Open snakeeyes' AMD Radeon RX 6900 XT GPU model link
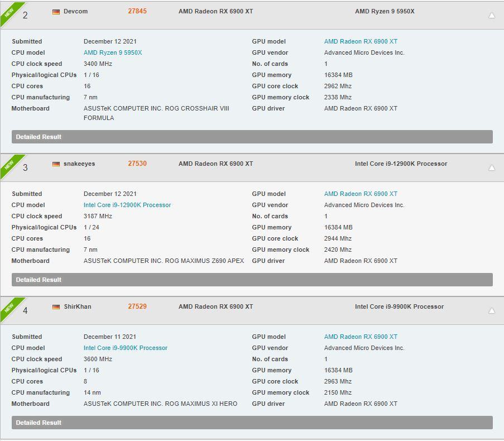Screen dimensions: 504x441 361,194
